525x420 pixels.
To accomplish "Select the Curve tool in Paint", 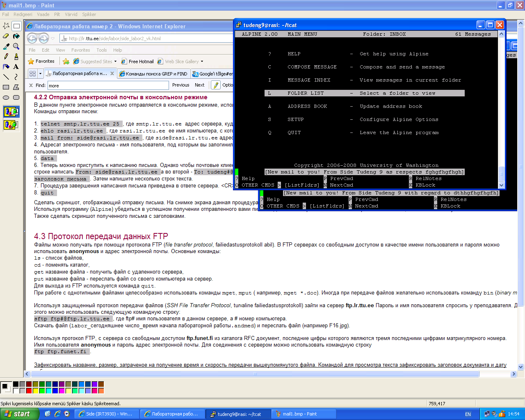I will tap(16, 77).
